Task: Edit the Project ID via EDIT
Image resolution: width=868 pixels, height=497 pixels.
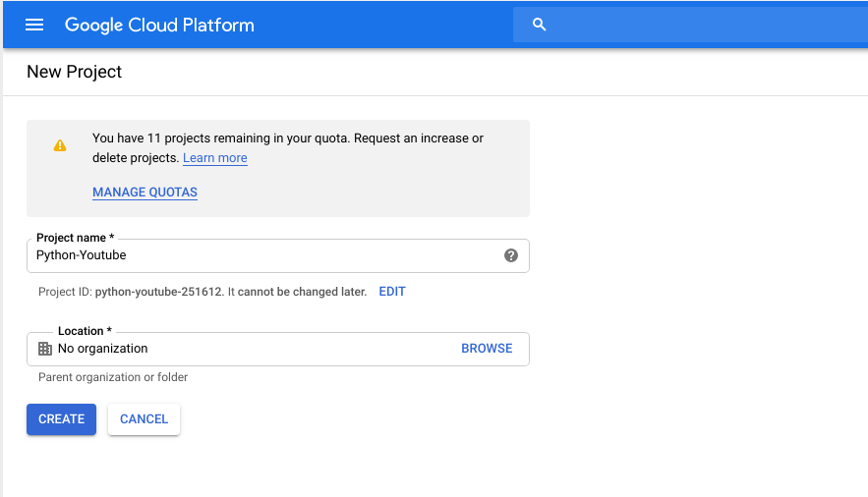Action: click(392, 292)
